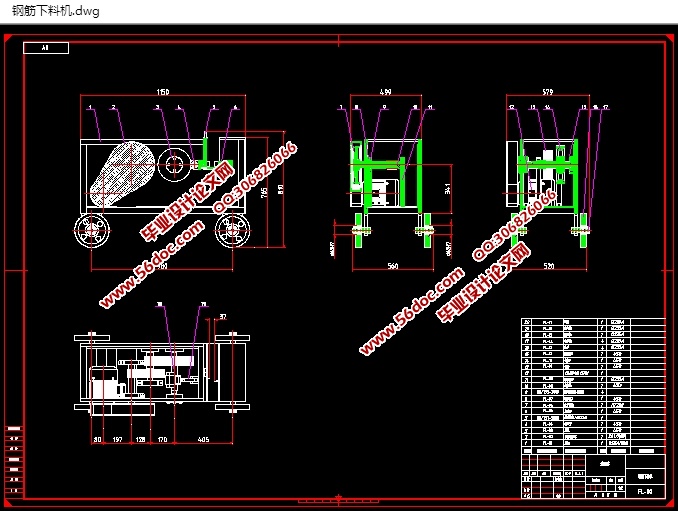Click the 197 dimension value

[117, 439]
